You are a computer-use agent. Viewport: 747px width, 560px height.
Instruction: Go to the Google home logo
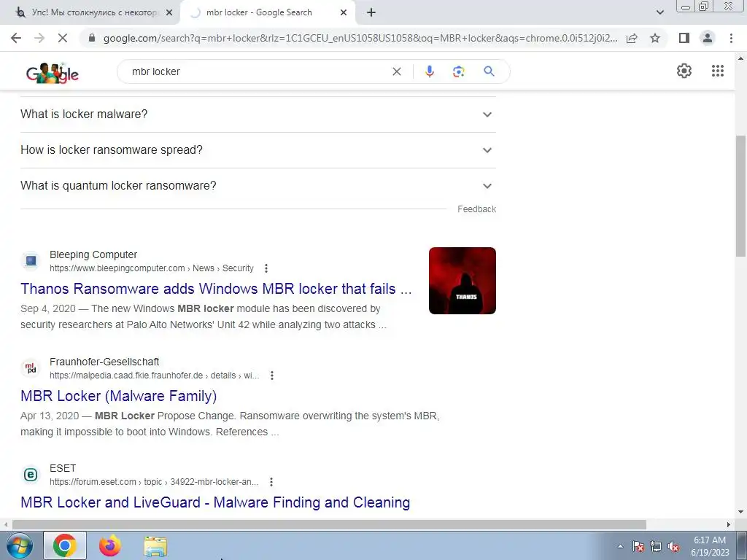click(x=53, y=73)
